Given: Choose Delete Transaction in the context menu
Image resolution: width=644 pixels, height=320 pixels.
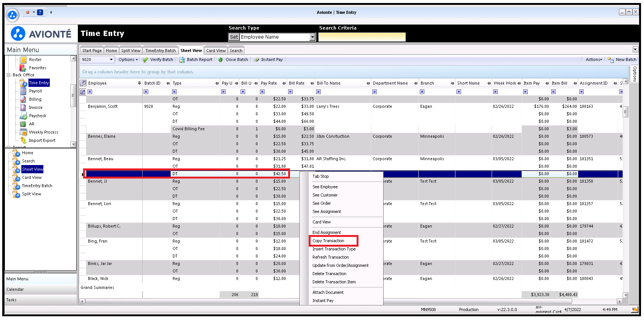Looking at the screenshot, I should (x=329, y=274).
